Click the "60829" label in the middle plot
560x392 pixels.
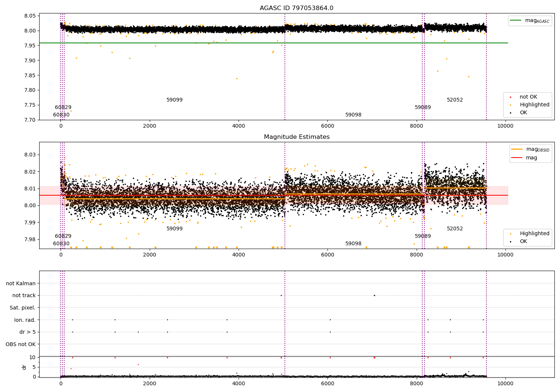(x=63, y=236)
